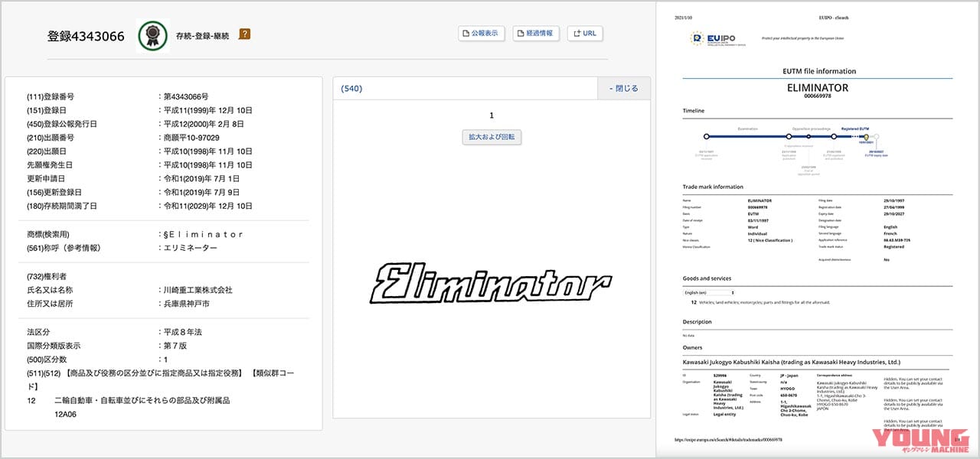
Task: Click the document icon inside the 経過情報 button
Action: [520, 33]
